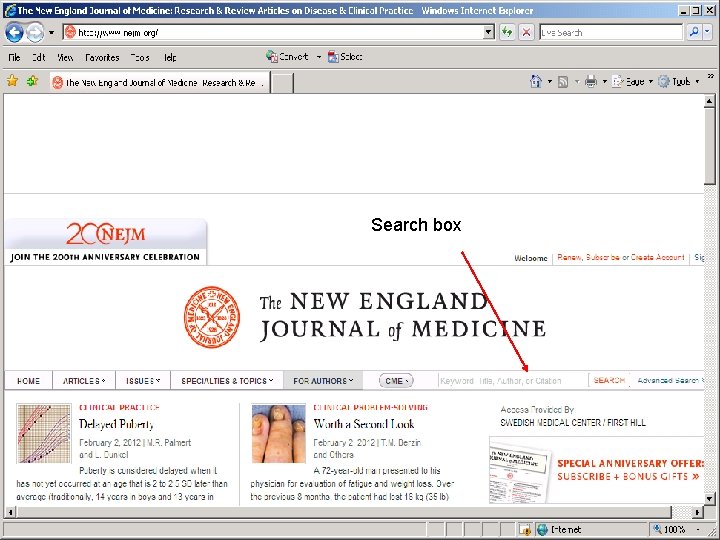Click the Add to Favorites icon
Image resolution: width=720 pixels, height=540 pixels.
click(x=33, y=81)
